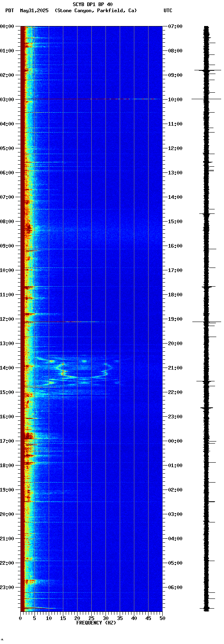Click the 'UTC' timezone label
The image size is (224, 644).
pyautogui.click(x=168, y=11)
